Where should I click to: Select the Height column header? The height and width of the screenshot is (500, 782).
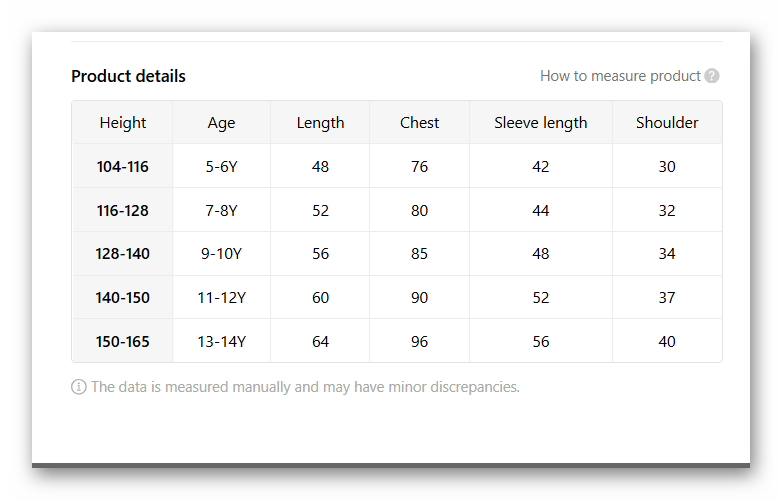(123, 123)
